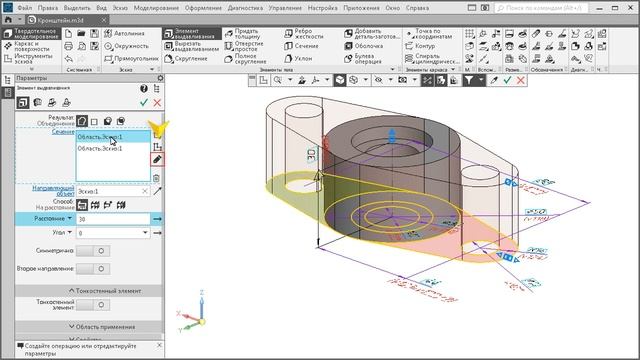Click Добавить деталь-заготовку tool

pos(372,33)
